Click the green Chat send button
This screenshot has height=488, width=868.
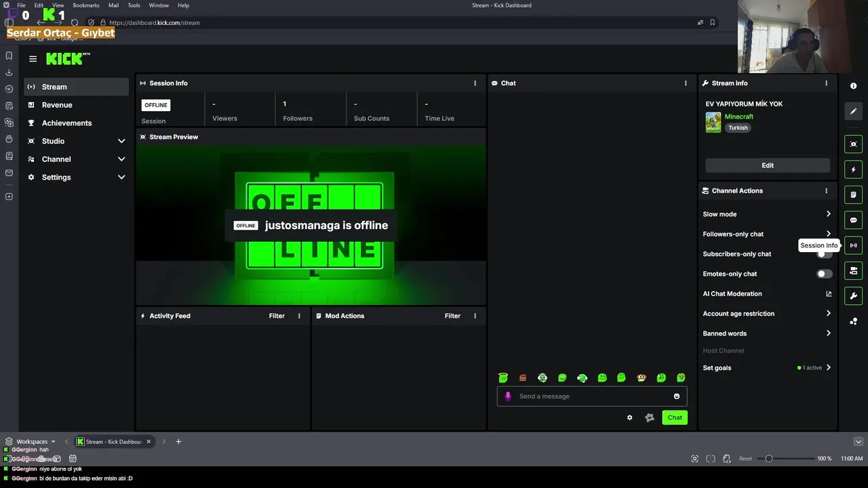675,418
